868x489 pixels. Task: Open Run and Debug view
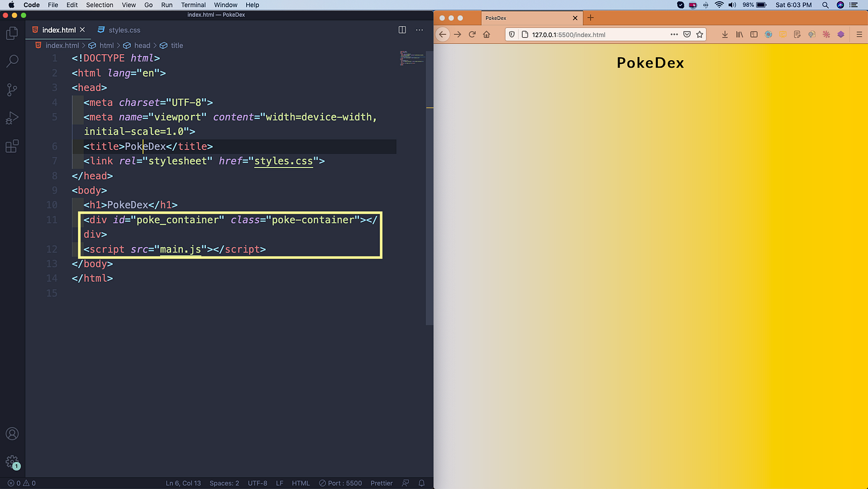point(12,118)
